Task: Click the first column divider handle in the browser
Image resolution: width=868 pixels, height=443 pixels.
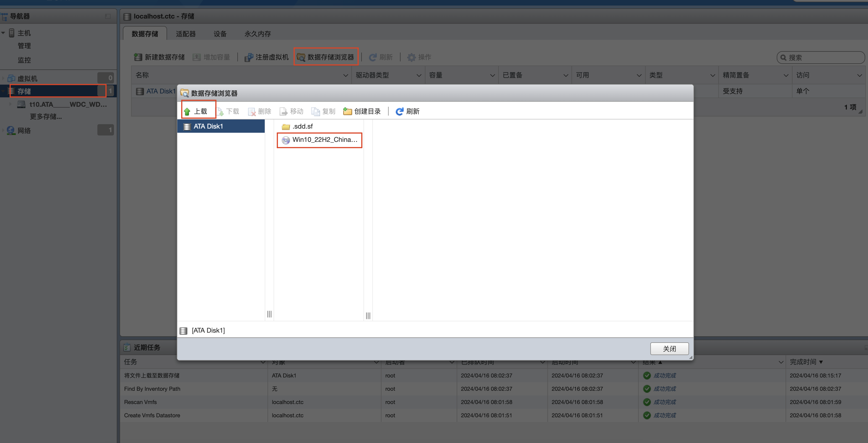Action: click(x=269, y=314)
